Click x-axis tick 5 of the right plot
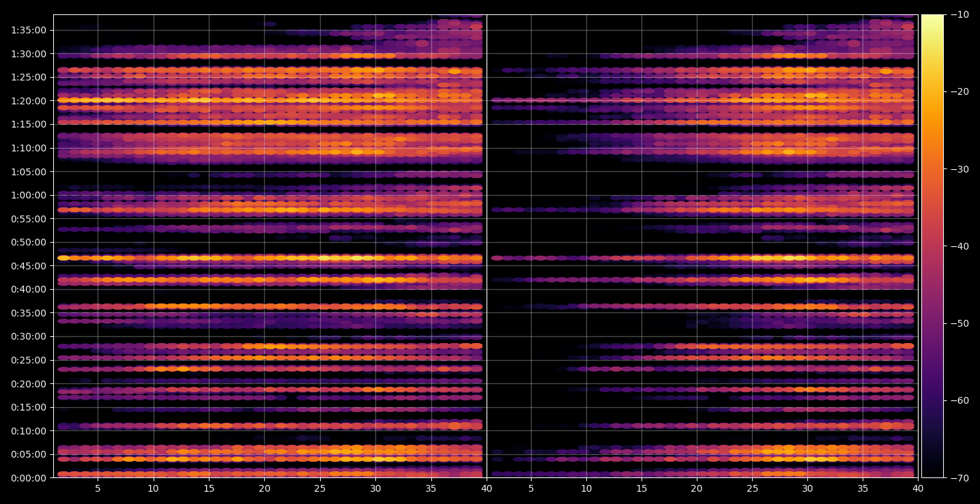Screen dimensions: 980x504 pyautogui.click(x=530, y=488)
